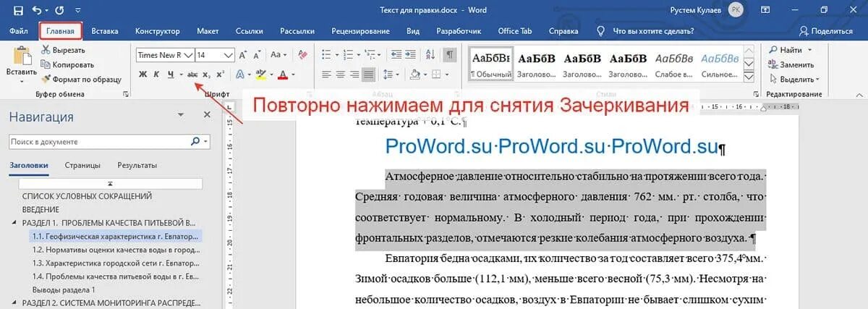Copy selection with Копировать

click(x=67, y=64)
